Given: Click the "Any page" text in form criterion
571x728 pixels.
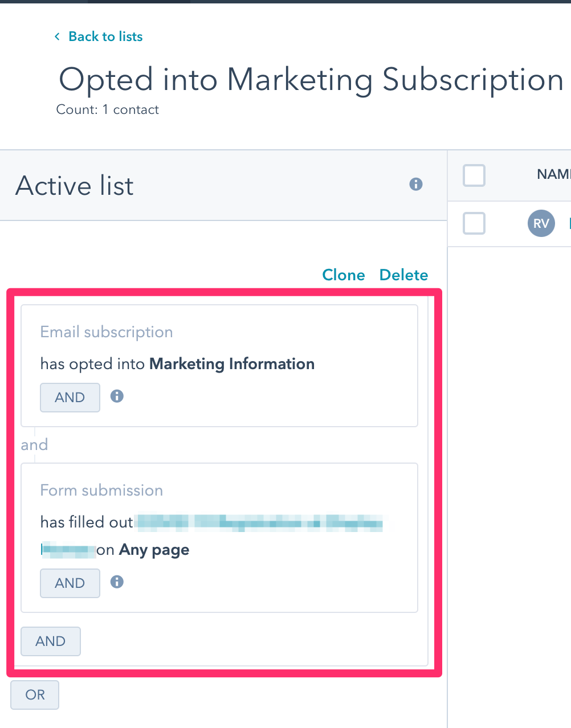Looking at the screenshot, I should (153, 550).
